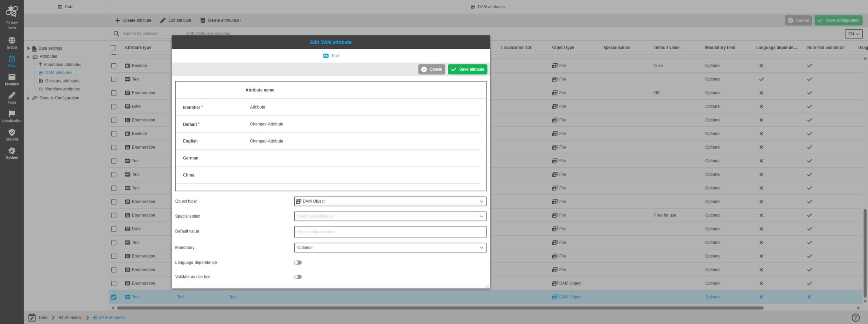This screenshot has height=324, width=868.
Task: Uncheck the selected Text row checkbox
Action: (114, 297)
